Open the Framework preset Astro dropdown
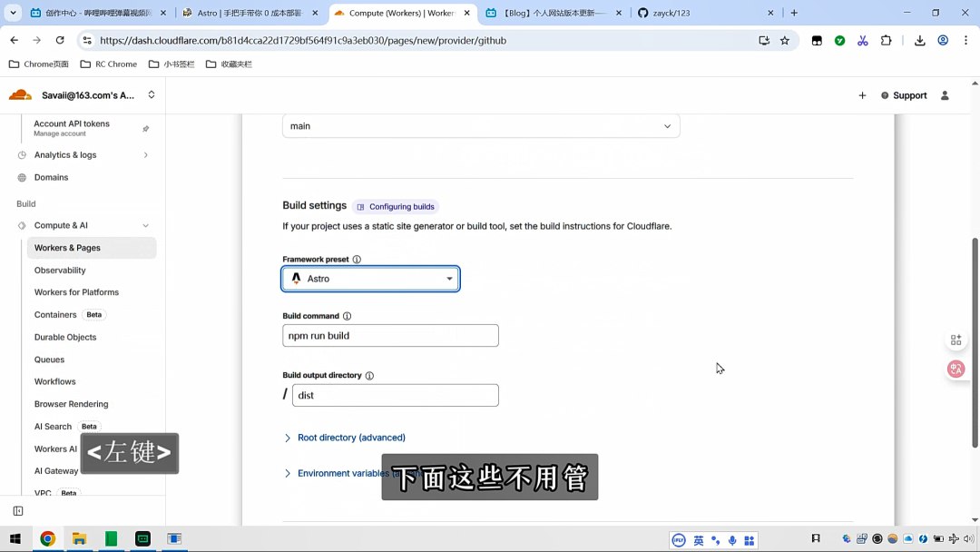980x552 pixels. tap(370, 279)
